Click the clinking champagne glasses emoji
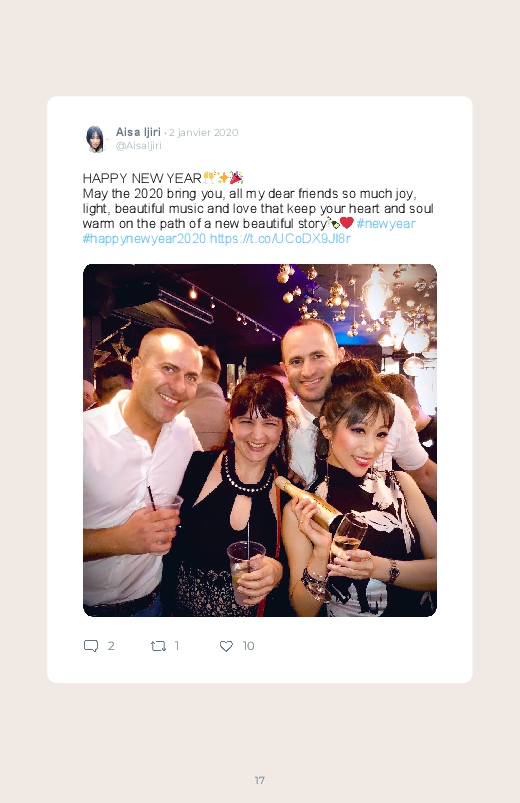The width and height of the screenshot is (520, 803). 209,178
